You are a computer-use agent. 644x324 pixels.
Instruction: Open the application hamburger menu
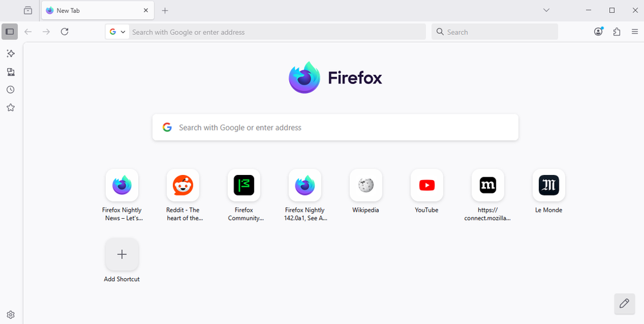point(634,32)
